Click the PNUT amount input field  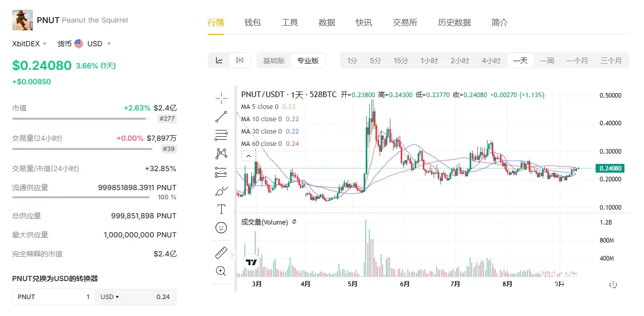(53, 297)
